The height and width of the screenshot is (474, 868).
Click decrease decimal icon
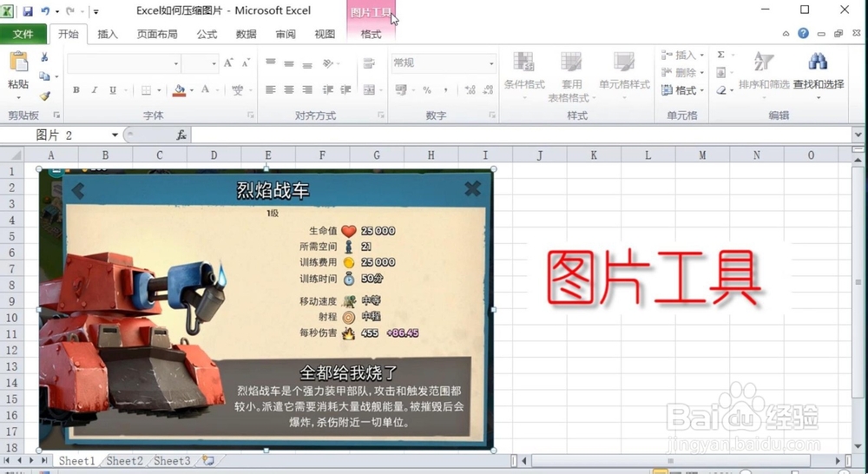(x=488, y=89)
